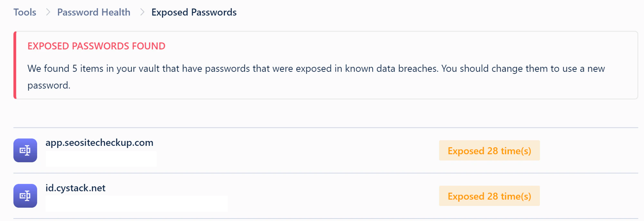Select the Exposed Passwords breadcrumb entry
Image resolution: width=644 pixels, height=221 pixels.
[x=194, y=12]
